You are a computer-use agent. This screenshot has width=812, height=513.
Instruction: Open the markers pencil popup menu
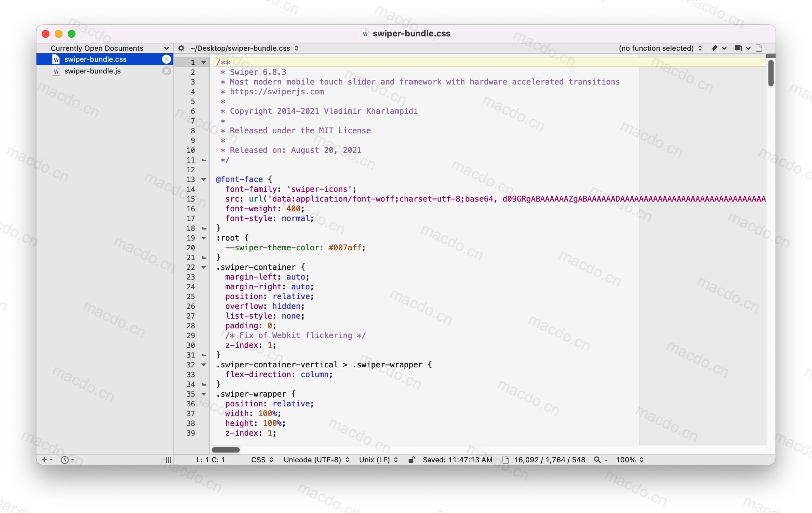[718, 48]
